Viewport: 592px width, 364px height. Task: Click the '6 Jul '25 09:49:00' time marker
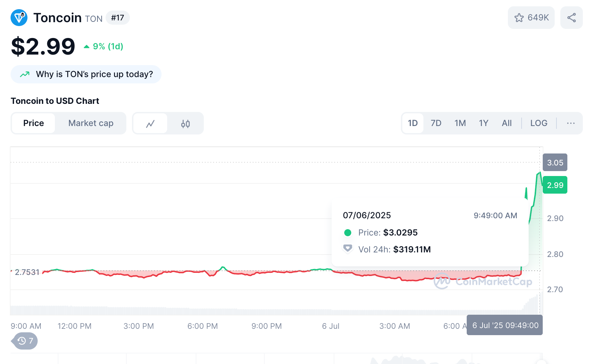(x=505, y=325)
